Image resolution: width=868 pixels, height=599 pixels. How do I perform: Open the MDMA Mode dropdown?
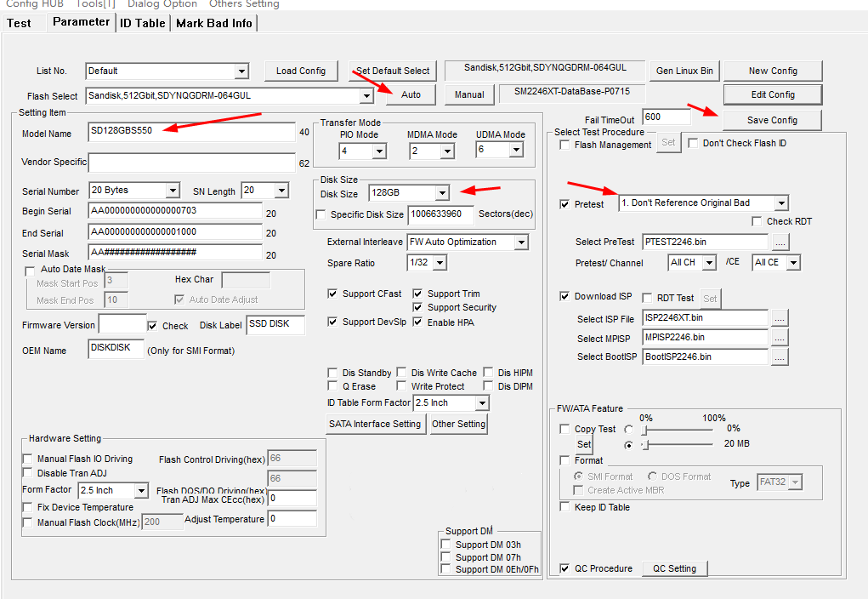click(x=447, y=151)
